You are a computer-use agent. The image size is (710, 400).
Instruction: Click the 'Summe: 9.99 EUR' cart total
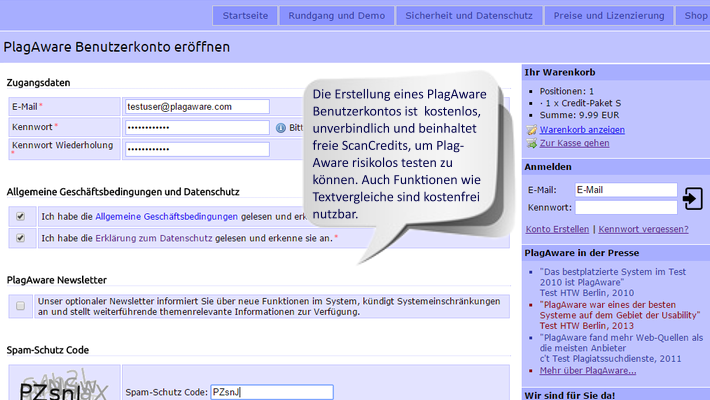tap(579, 115)
